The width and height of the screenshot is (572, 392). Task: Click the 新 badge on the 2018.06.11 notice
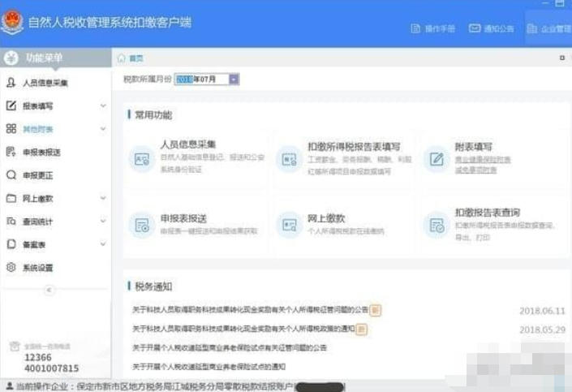[x=375, y=310]
